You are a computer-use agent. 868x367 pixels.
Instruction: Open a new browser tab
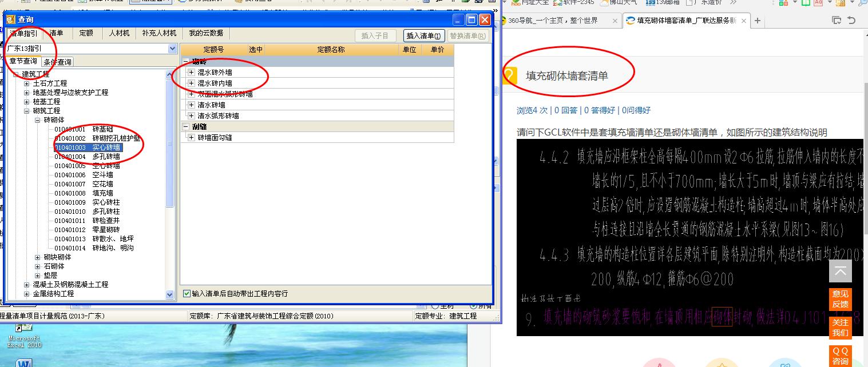point(758,21)
